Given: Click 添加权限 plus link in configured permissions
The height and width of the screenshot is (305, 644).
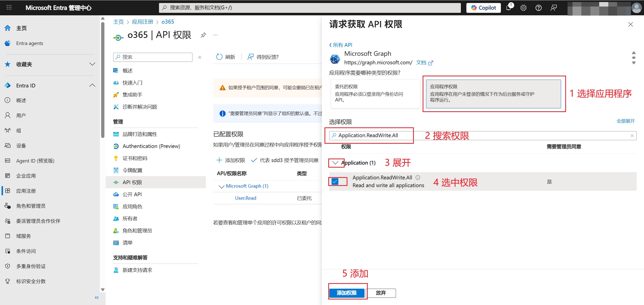Looking at the screenshot, I should [231, 160].
